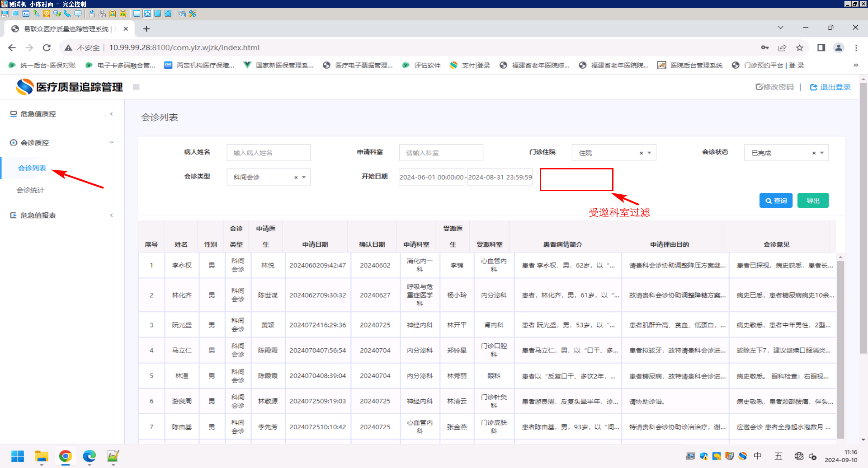Clear the 已完成 status selection
This screenshot has width=868, height=468.
click(814, 153)
